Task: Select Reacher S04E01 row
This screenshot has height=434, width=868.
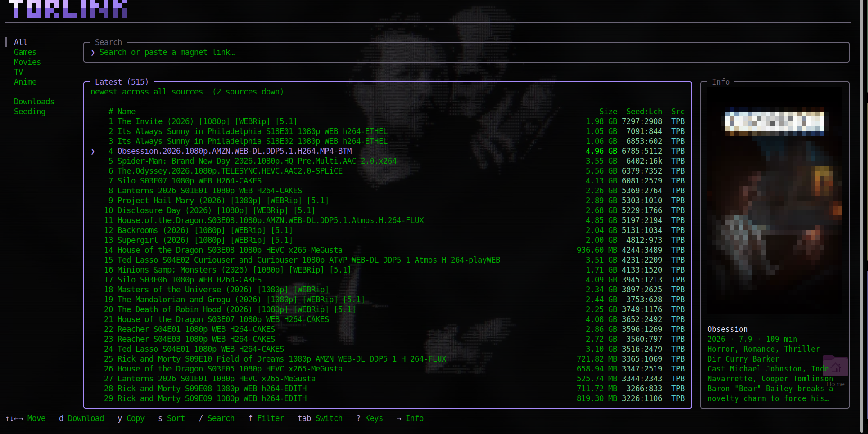Action: [x=388, y=329]
